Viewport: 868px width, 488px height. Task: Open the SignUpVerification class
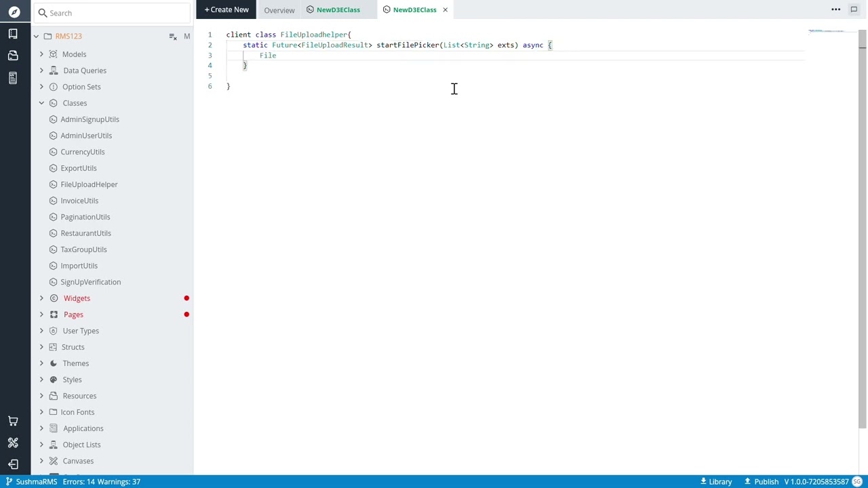(x=91, y=282)
